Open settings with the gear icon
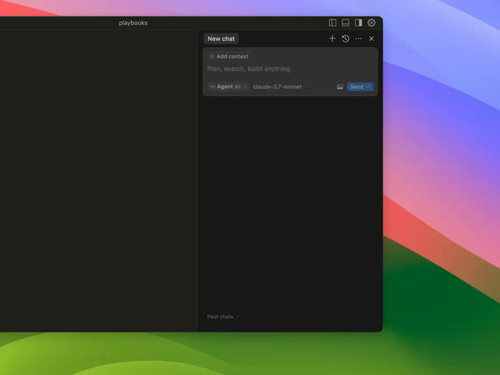The height and width of the screenshot is (375, 500). click(371, 23)
